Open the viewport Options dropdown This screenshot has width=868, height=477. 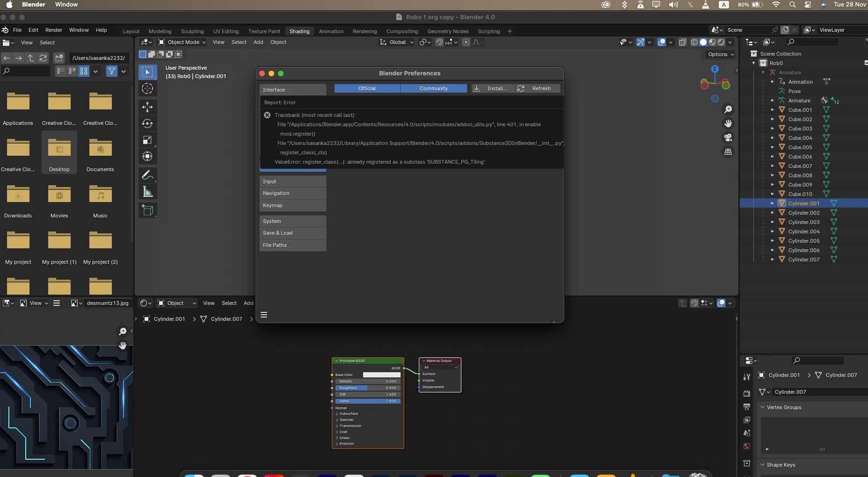click(x=721, y=54)
